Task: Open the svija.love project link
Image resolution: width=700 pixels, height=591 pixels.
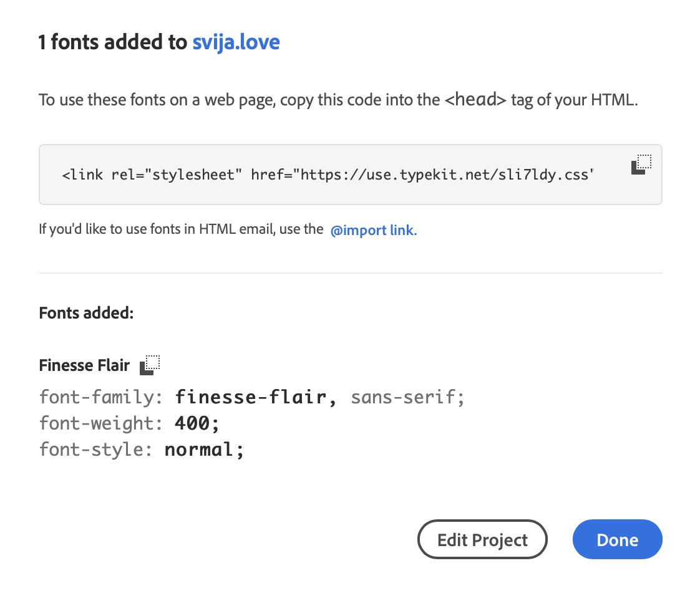Action: (x=236, y=42)
